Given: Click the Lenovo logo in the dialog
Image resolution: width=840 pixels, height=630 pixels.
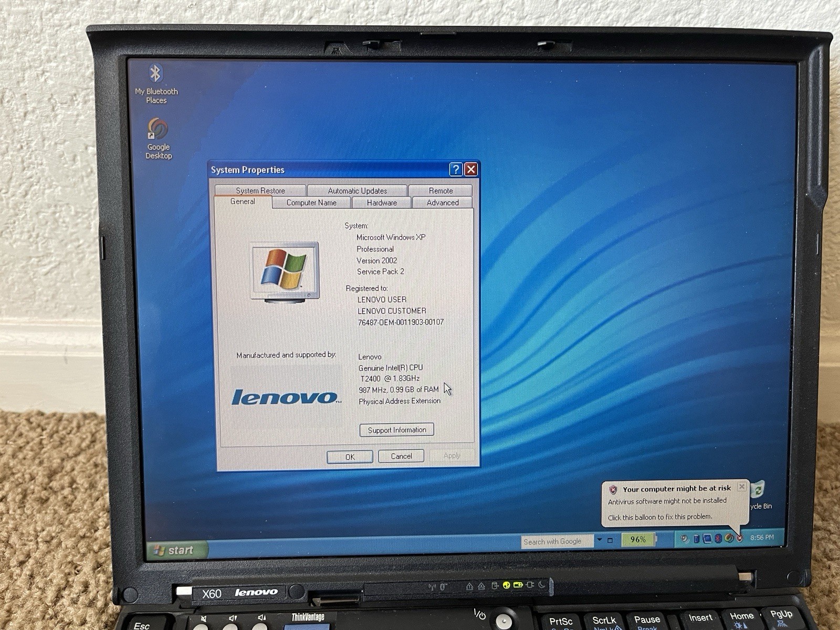Looking at the screenshot, I should point(286,397).
